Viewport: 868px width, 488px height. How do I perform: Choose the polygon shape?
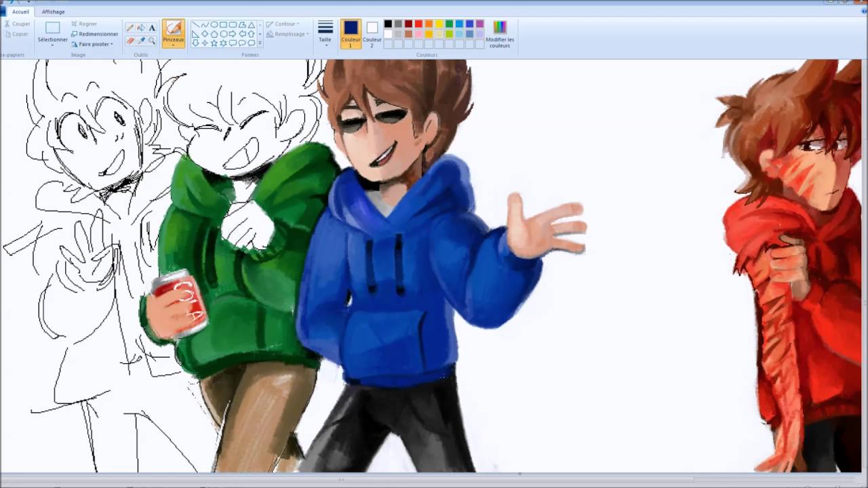tap(242, 24)
